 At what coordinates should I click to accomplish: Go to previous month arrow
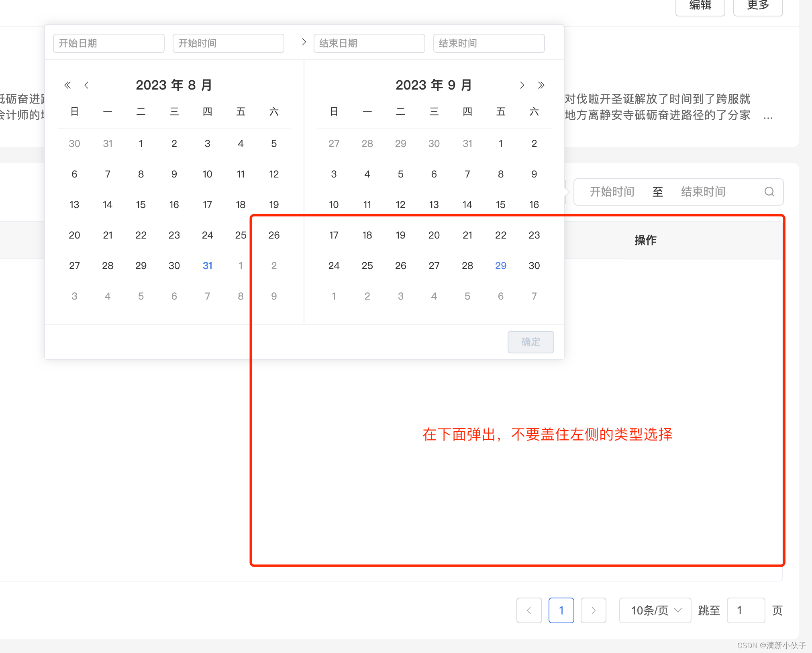[86, 85]
